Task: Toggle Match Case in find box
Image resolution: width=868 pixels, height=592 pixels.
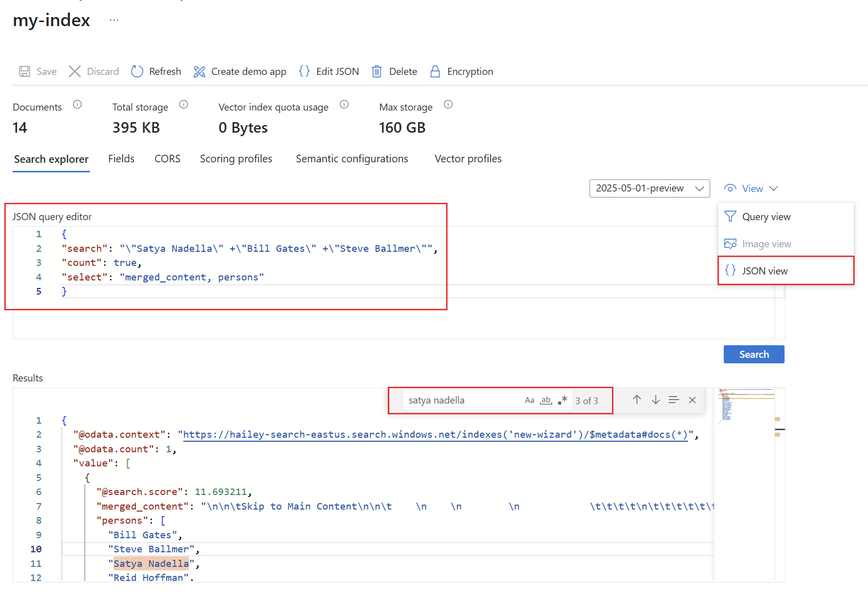Action: pos(529,401)
